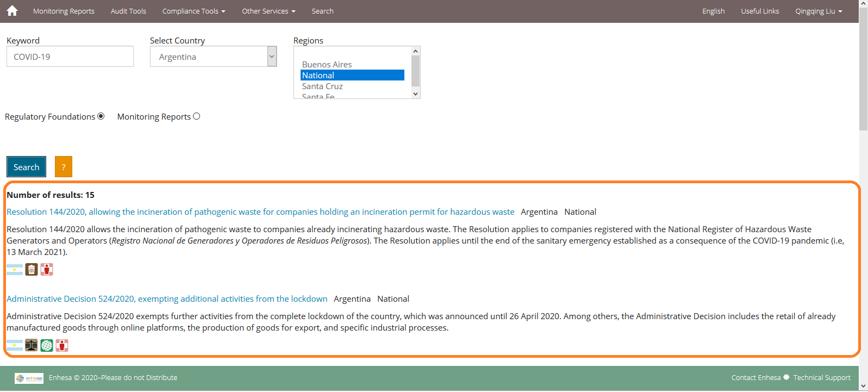Image resolution: width=868 pixels, height=392 pixels.
Task: Click the Argentina flag under Resolution 144/2020
Action: [x=15, y=270]
